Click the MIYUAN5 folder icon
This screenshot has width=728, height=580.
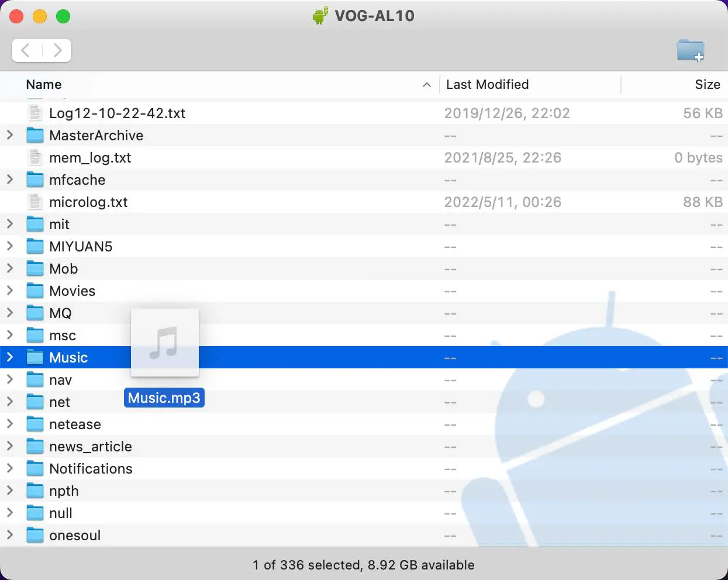tap(35, 246)
